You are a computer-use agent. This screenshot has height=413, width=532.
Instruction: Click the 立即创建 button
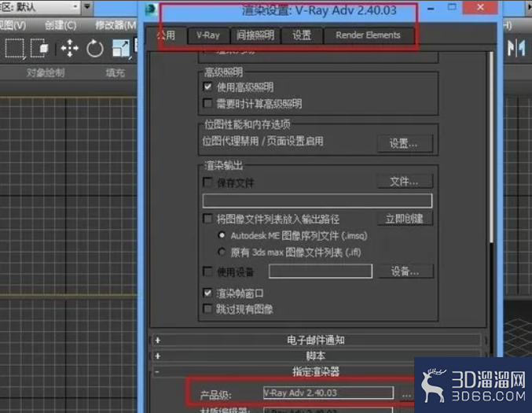405,219
